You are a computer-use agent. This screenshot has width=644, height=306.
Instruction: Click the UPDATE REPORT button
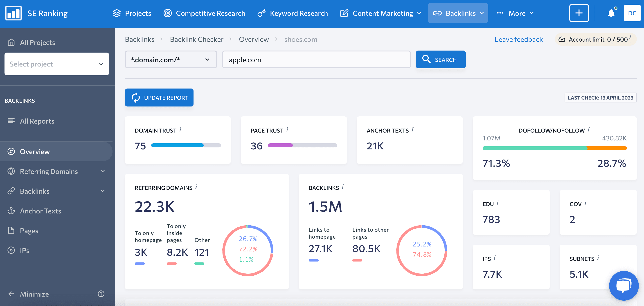(x=159, y=98)
